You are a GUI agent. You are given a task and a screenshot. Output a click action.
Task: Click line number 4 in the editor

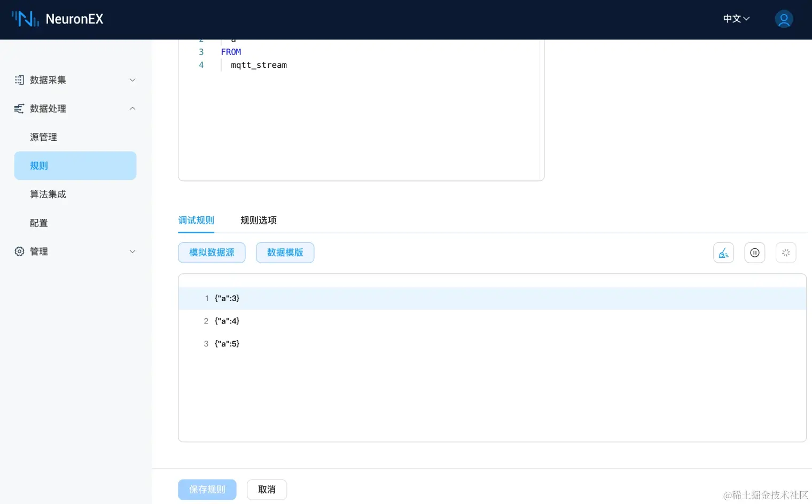201,65
